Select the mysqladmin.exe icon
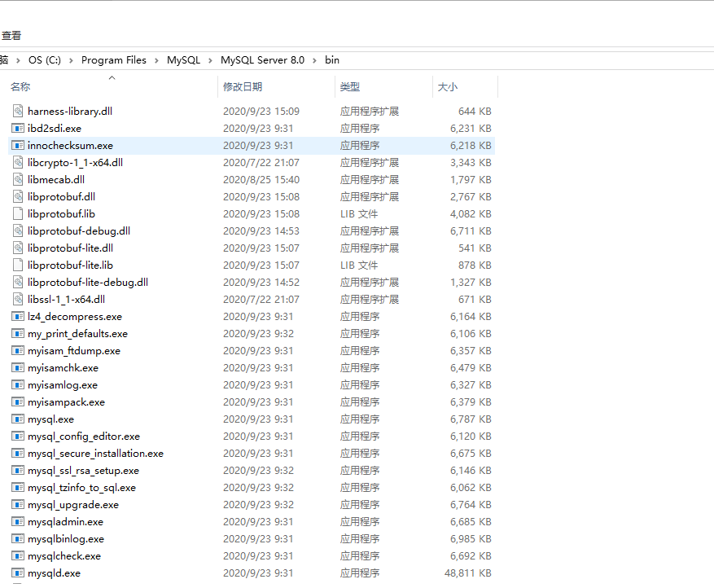 (x=18, y=522)
